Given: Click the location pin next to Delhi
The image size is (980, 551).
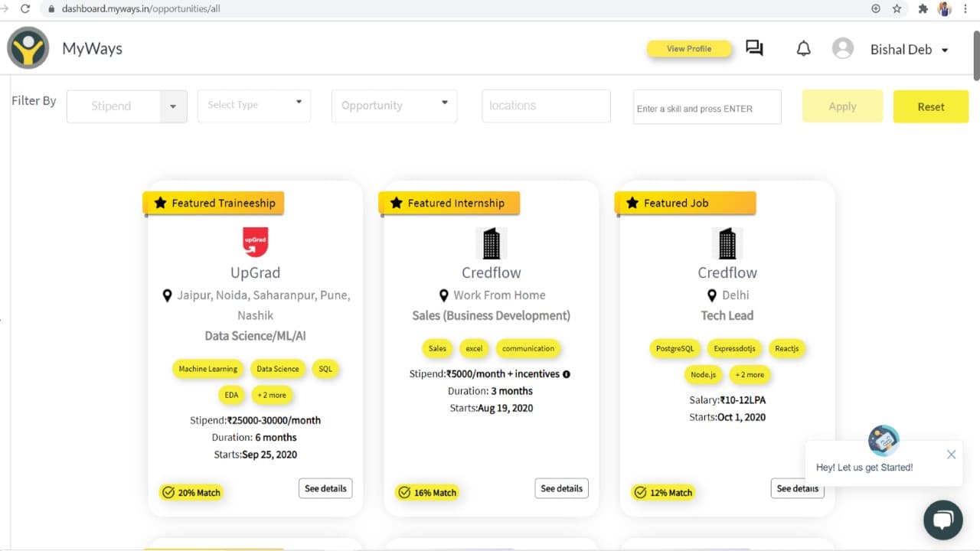Looking at the screenshot, I should tap(712, 295).
